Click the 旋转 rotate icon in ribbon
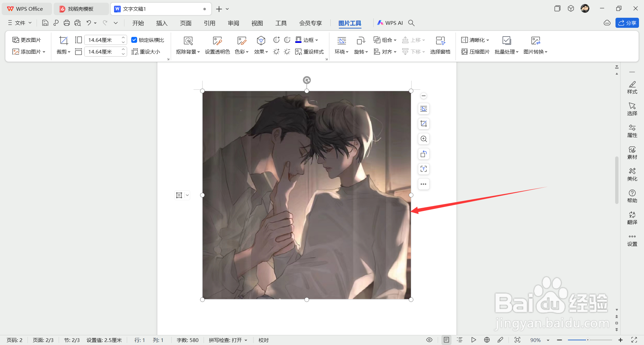 [361, 41]
